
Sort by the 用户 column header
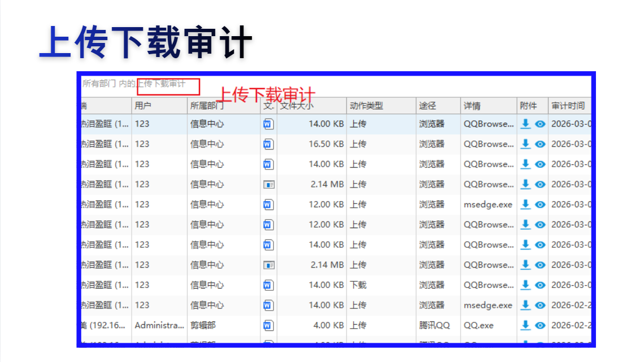point(159,106)
